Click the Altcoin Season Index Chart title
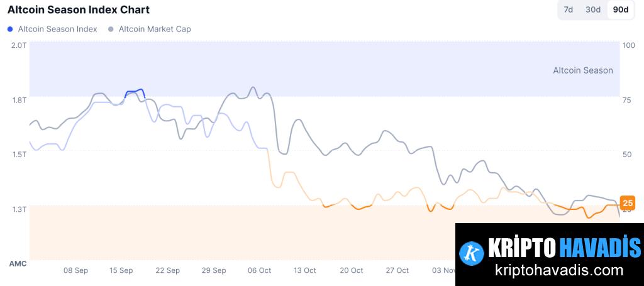This screenshot has height=286, width=644. click(79, 10)
